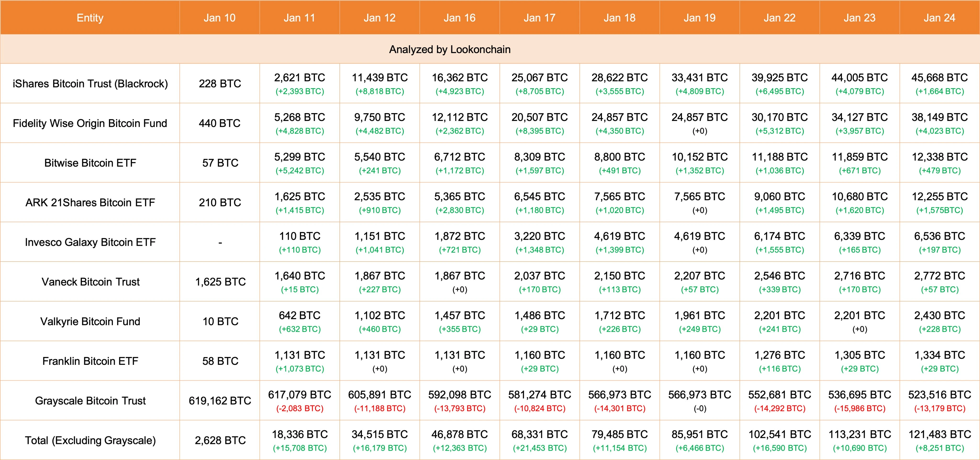Click the Vaneck Bitcoin Trust row label

click(90, 282)
